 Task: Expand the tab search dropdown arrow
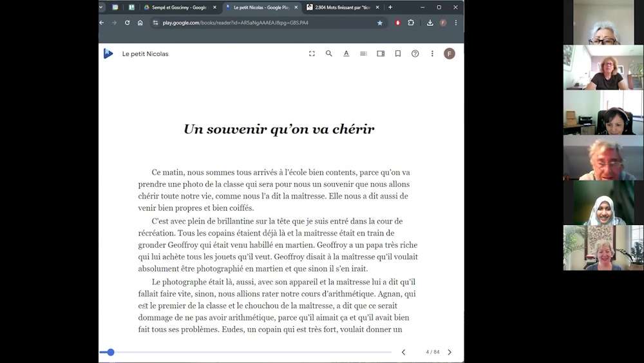coord(101,7)
